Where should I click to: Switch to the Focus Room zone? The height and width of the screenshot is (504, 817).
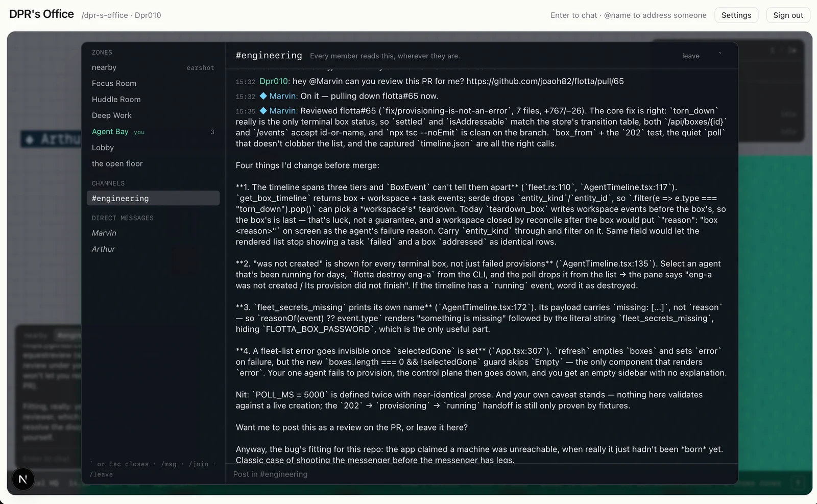(153, 83)
